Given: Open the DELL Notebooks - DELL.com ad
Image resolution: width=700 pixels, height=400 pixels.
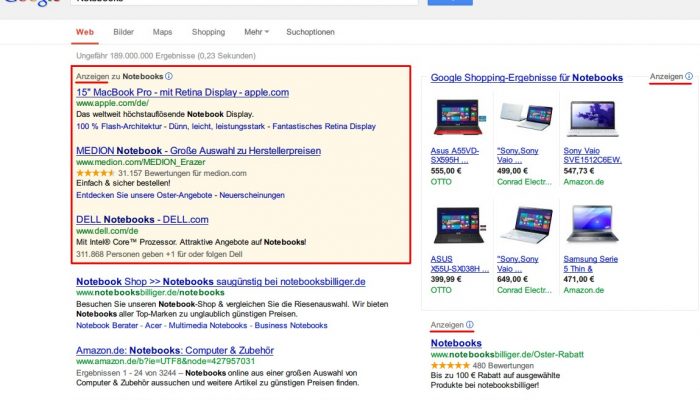Looking at the screenshot, I should [142, 220].
